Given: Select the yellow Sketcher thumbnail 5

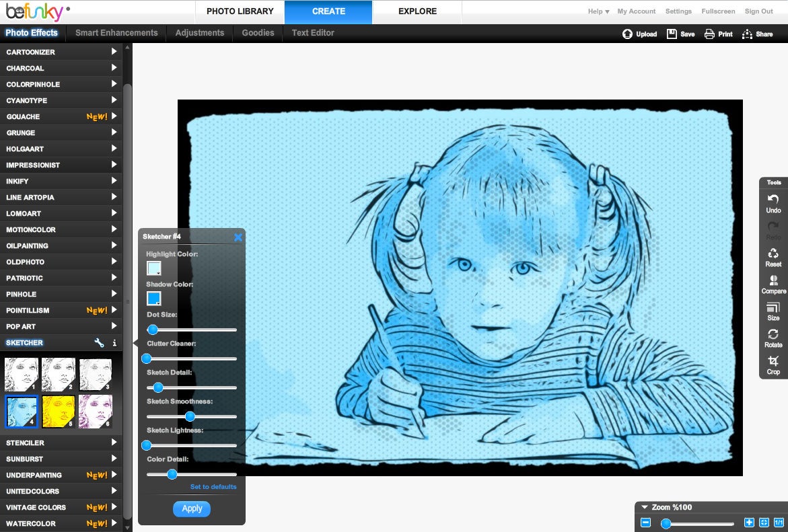Looking at the screenshot, I should coord(59,412).
